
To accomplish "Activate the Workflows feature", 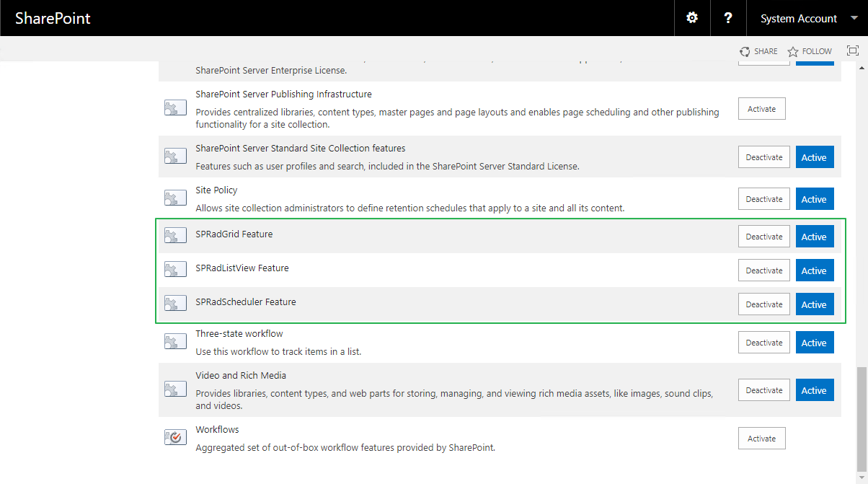I will 761,439.
